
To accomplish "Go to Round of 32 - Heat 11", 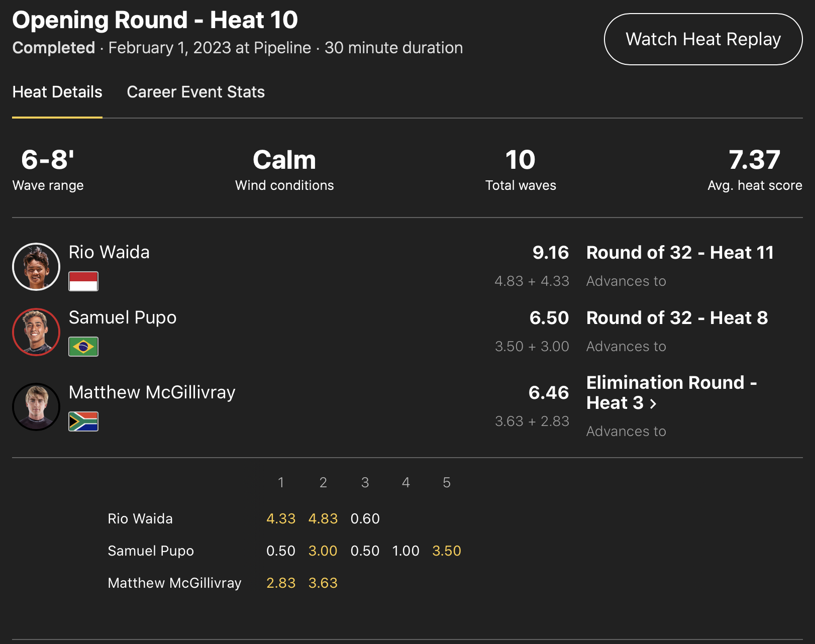I will click(680, 253).
